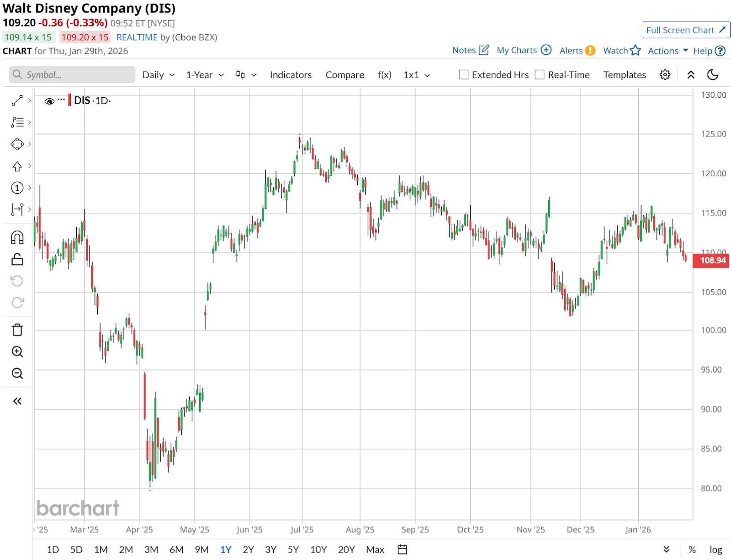Open the Notes edit icon
Screen dimensions: 731x560
[x=484, y=50]
